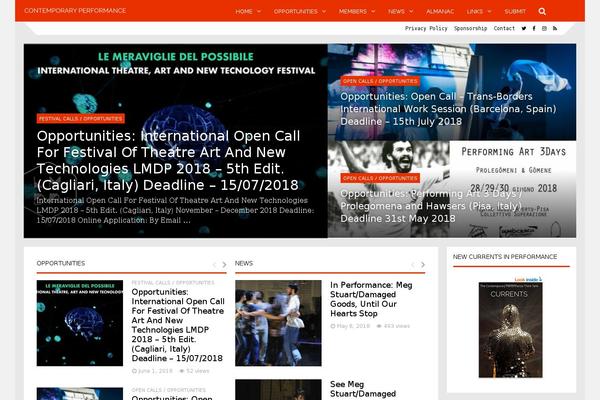The width and height of the screenshot is (600, 400).
Task: Open the Instagram social icon
Action: (x=544, y=28)
